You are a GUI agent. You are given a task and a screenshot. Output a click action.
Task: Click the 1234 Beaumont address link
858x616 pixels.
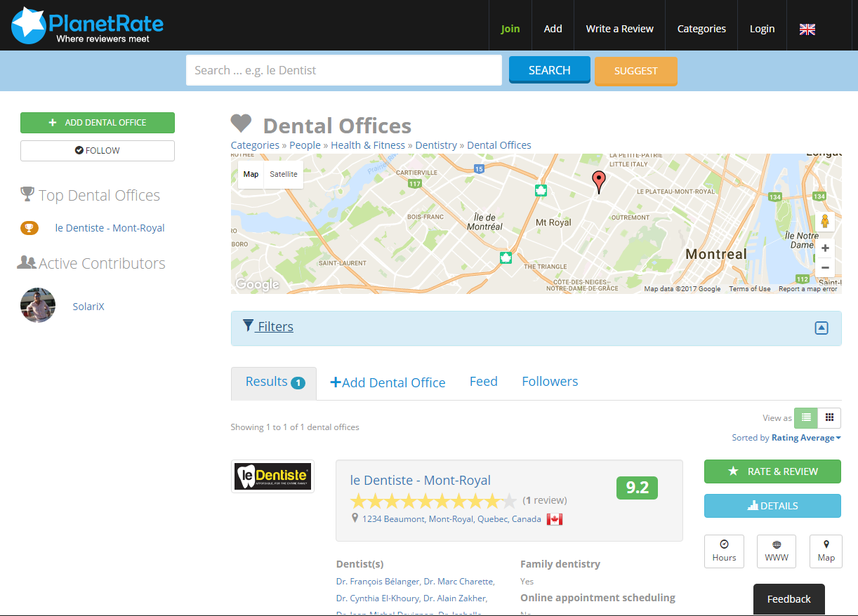click(451, 519)
